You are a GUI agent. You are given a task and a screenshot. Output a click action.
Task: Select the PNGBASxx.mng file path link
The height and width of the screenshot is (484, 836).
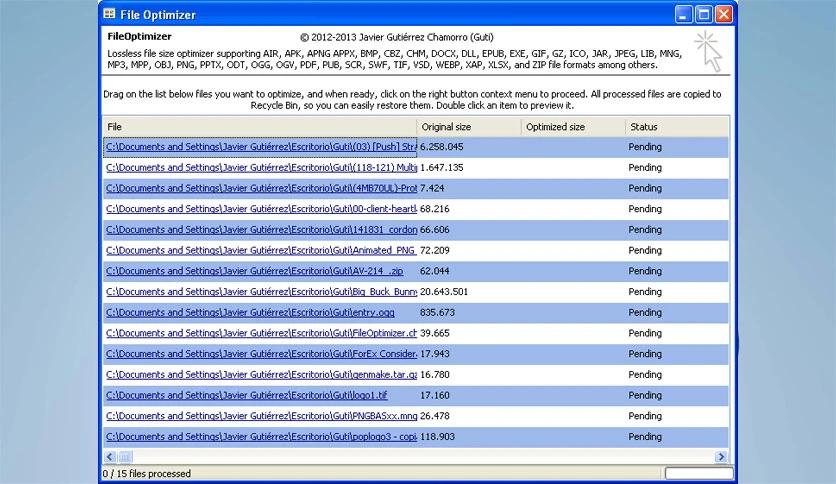[261, 416]
